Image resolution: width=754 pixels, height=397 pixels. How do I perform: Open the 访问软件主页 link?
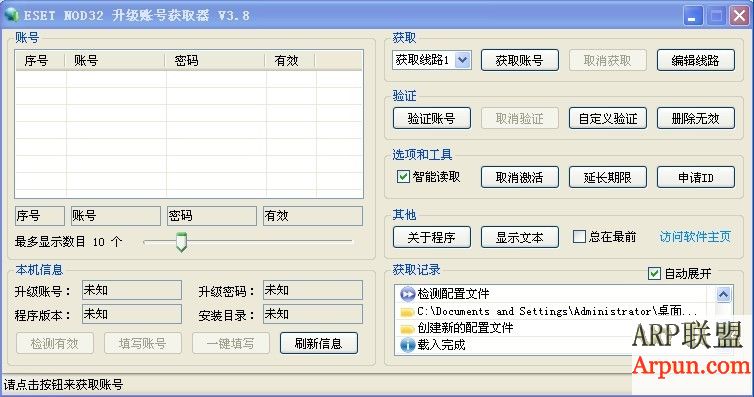tap(695, 236)
